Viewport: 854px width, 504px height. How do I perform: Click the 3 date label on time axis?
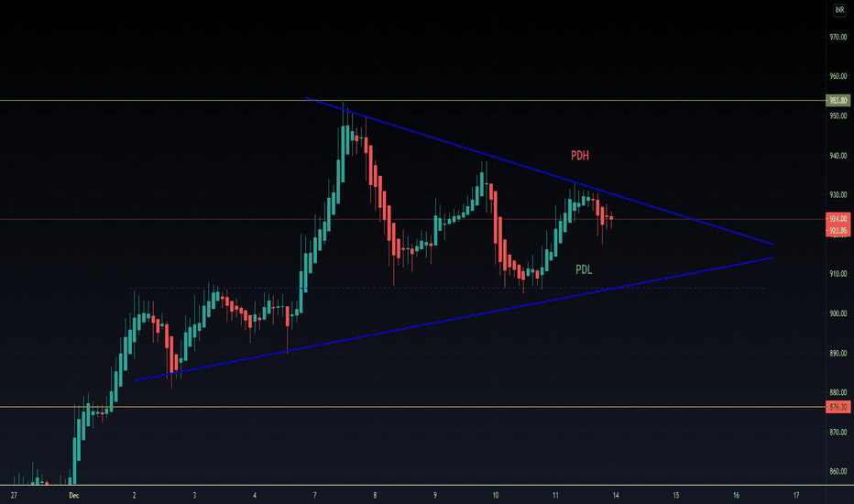pos(194,495)
